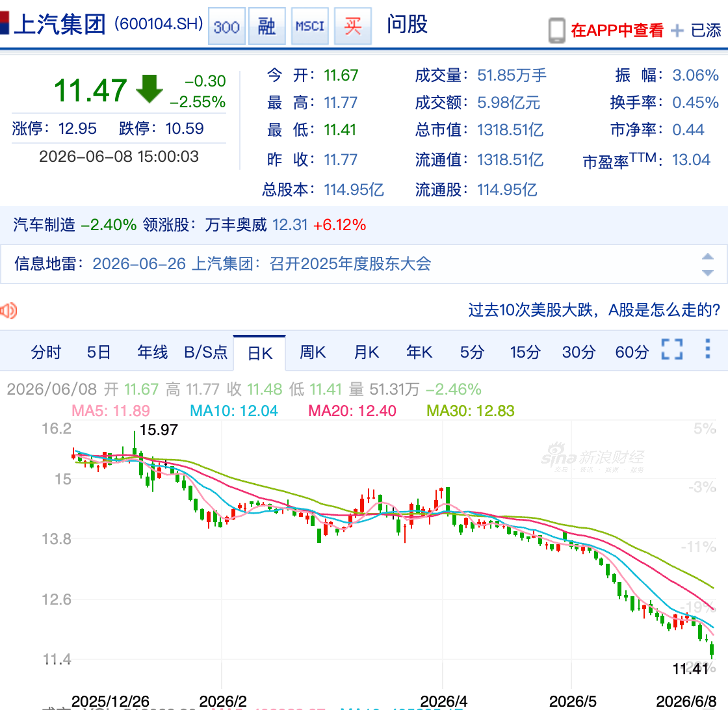Click the 总股本 114.95亿 value
The image size is (728, 710).
pos(354,189)
